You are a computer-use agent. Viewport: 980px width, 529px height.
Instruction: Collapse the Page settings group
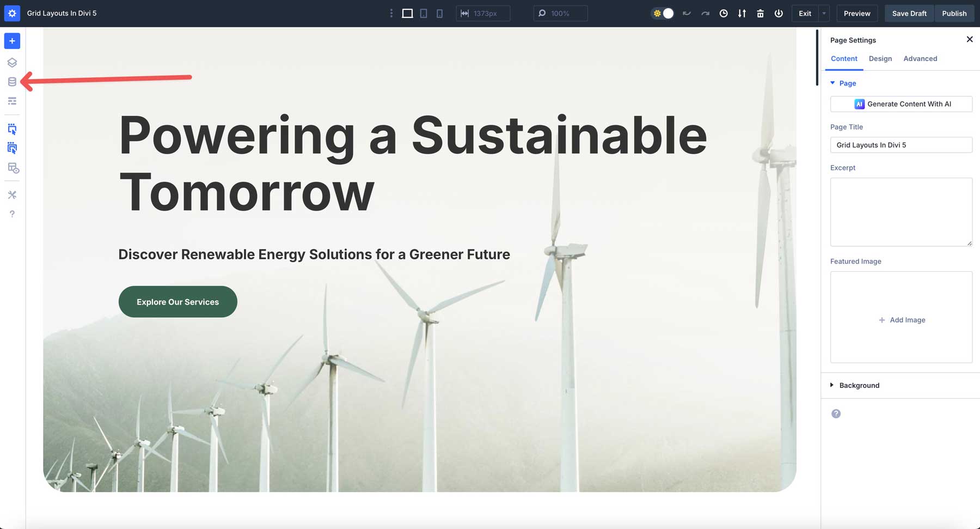(x=847, y=83)
